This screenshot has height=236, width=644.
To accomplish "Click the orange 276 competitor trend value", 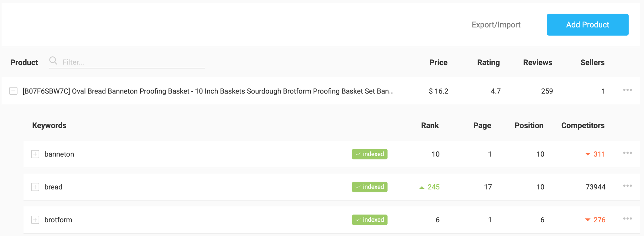I will click(599, 220).
